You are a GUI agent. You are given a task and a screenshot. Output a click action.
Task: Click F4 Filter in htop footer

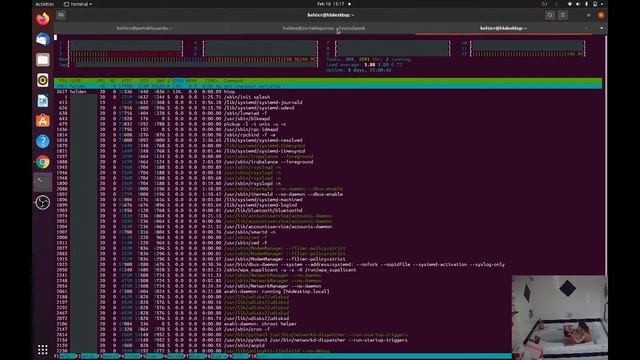point(131,356)
